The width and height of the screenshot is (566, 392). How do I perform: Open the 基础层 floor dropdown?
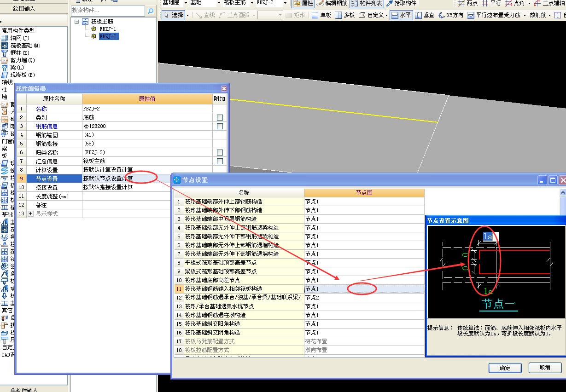(185, 3)
